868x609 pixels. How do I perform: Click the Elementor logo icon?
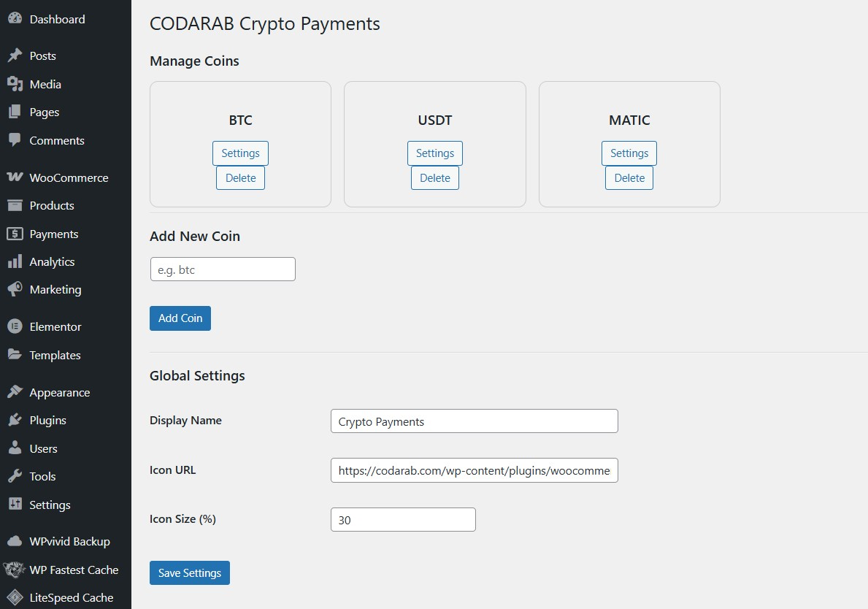15,326
